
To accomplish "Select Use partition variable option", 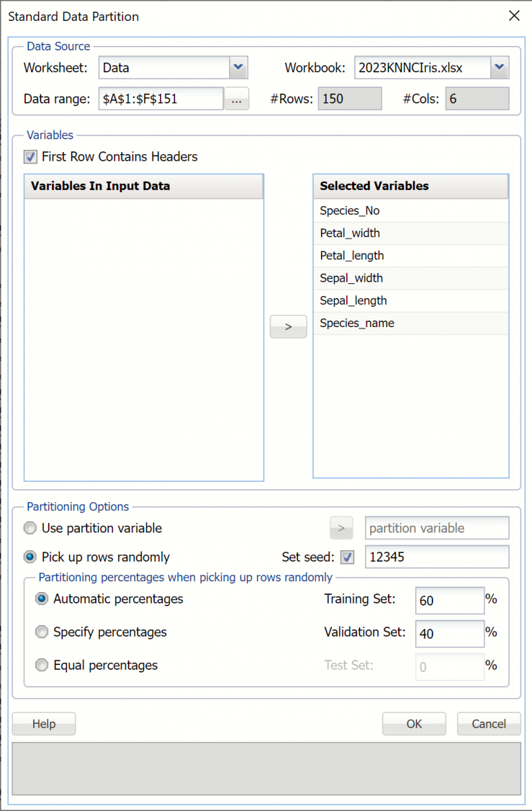I will click(30, 528).
